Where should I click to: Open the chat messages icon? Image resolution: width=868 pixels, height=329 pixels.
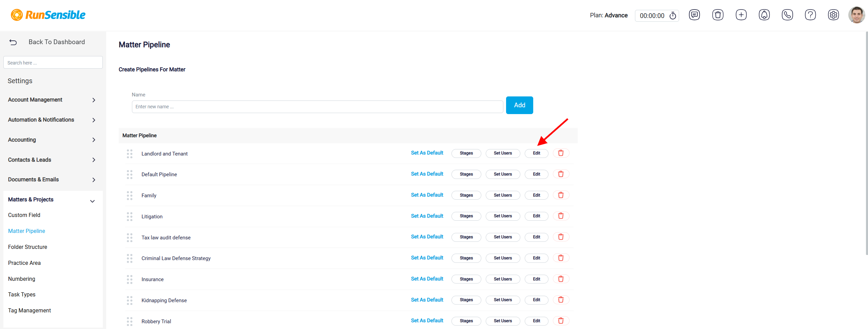tap(694, 15)
